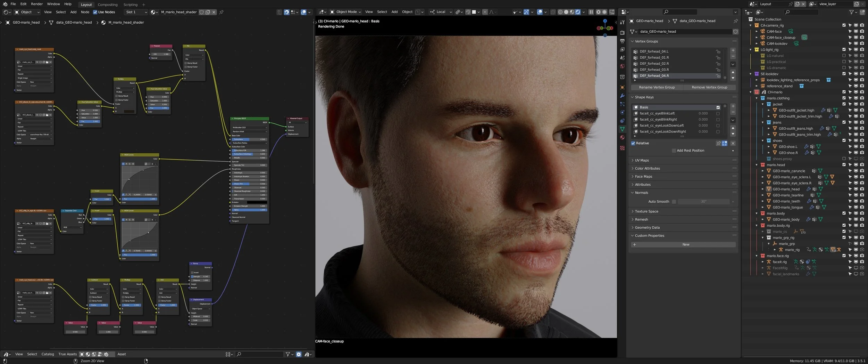Image resolution: width=868 pixels, height=364 pixels.
Task: Select material preview shading icon
Action: tap(572, 12)
